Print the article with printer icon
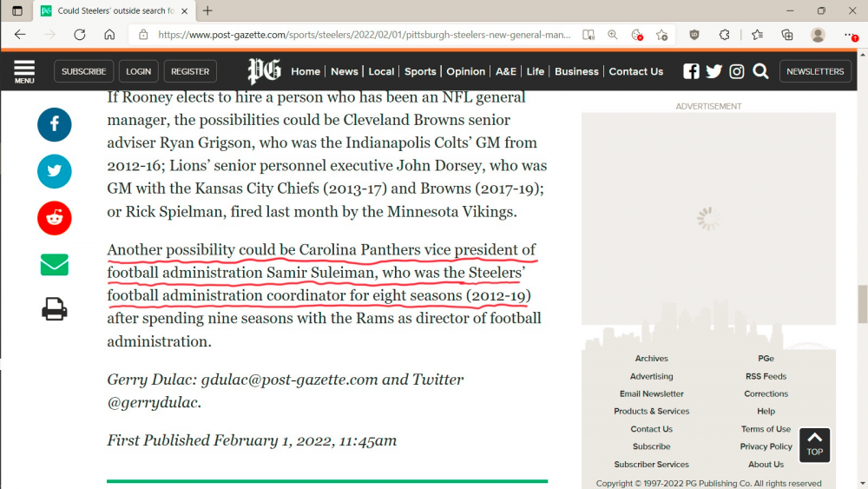This screenshot has height=489, width=868. [54, 309]
